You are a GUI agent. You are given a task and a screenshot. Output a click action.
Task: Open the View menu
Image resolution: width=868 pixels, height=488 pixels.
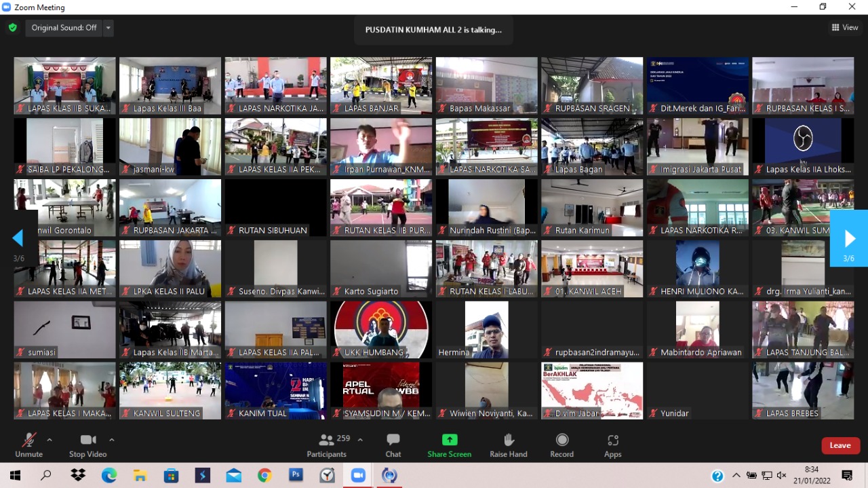[x=845, y=28]
